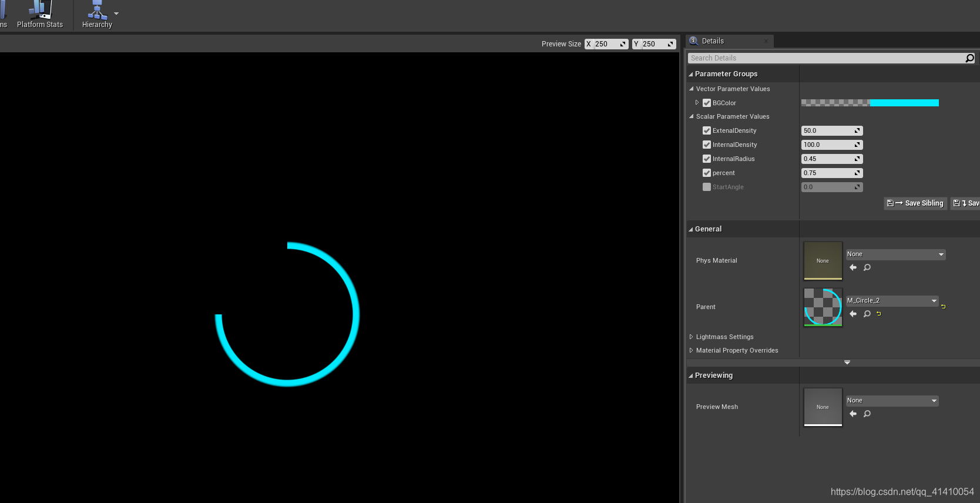Screen dimensions: 980x503
Task: Click the Preview Mesh None thumbnail
Action: (823, 407)
